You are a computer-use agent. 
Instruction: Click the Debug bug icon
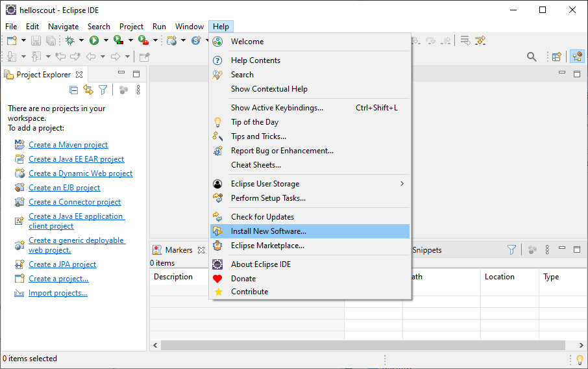point(69,40)
